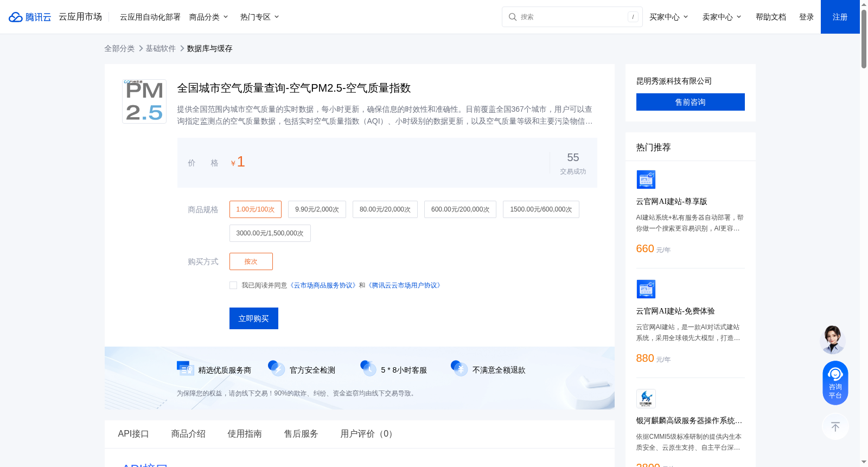Click the 55 交易成功 count
This screenshot has height=467, width=868.
click(x=573, y=163)
